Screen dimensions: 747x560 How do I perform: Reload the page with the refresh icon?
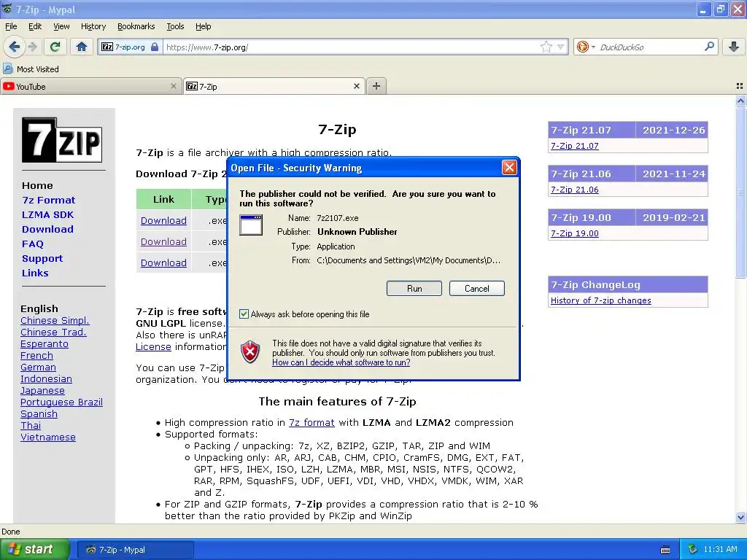click(55, 47)
